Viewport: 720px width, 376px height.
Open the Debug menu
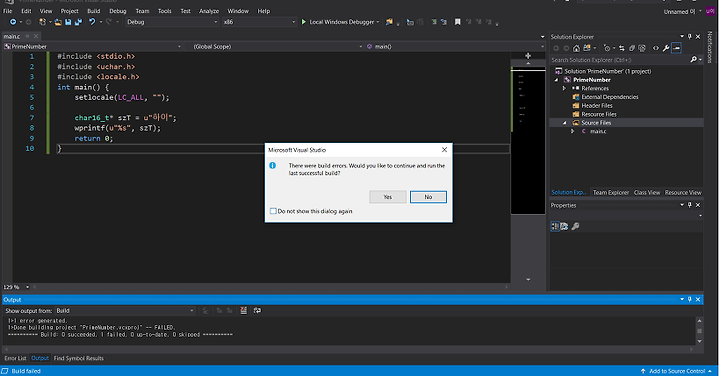click(118, 11)
